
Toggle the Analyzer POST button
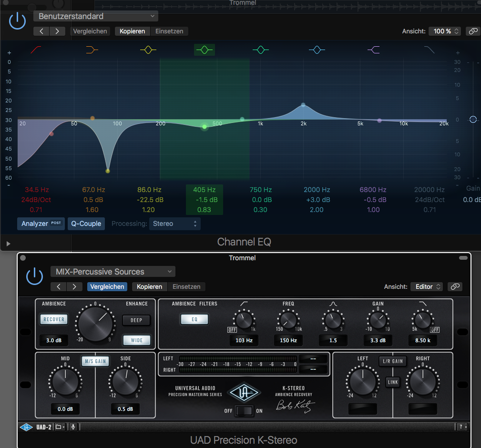point(41,224)
